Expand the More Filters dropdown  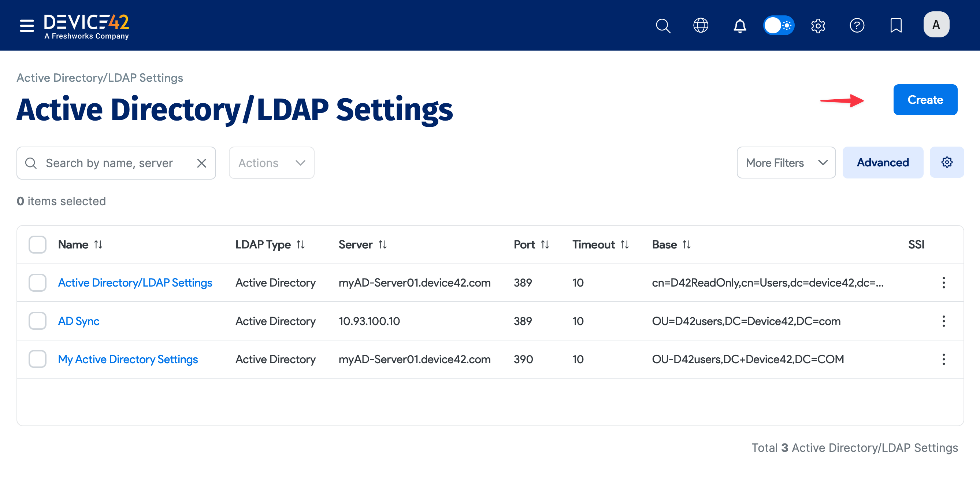click(786, 162)
